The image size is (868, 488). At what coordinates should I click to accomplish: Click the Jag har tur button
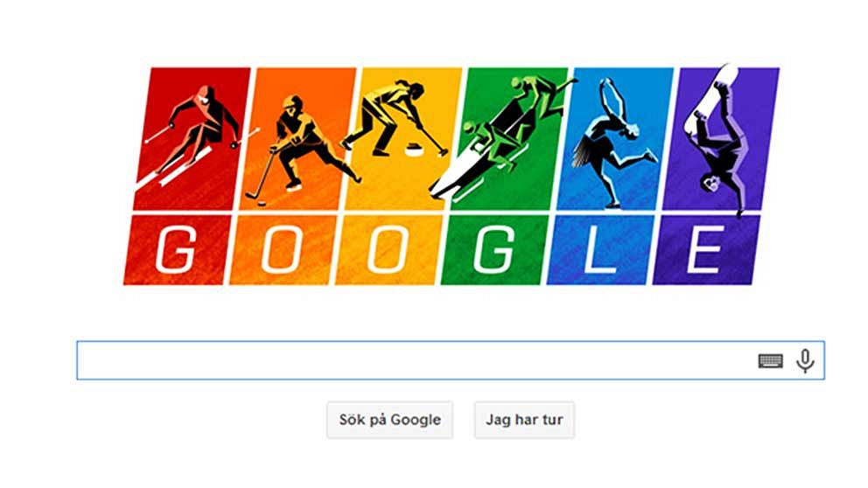524,420
